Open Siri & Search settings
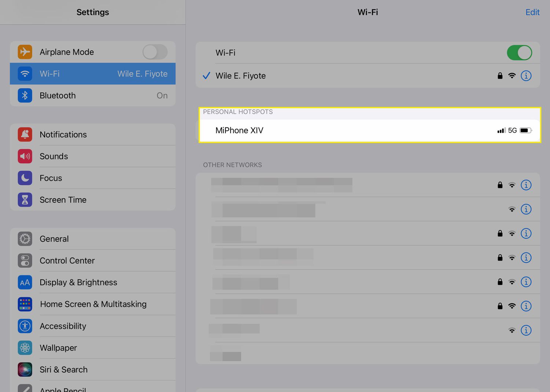This screenshot has height=392, width=550. point(63,370)
